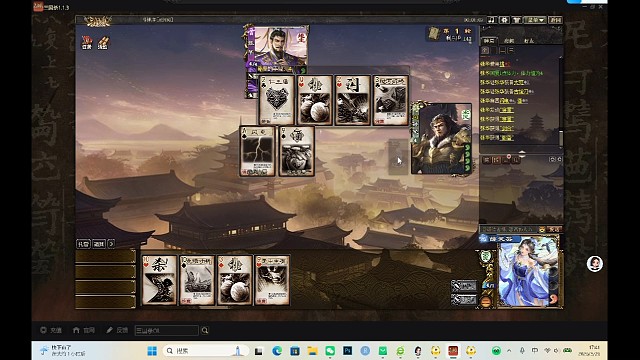Click the round avatar assistant icon on right edge

click(x=595, y=264)
